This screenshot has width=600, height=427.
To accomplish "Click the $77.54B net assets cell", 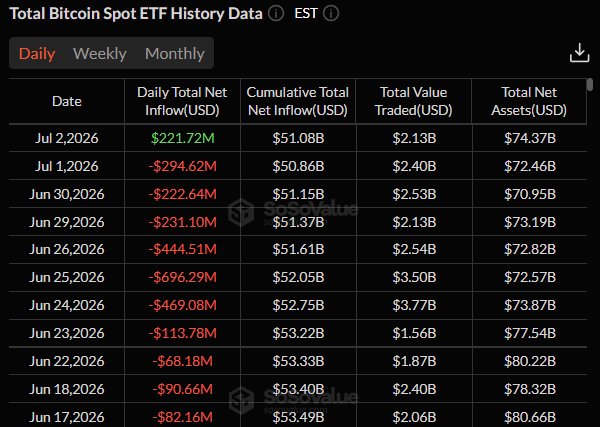I will pos(530,333).
